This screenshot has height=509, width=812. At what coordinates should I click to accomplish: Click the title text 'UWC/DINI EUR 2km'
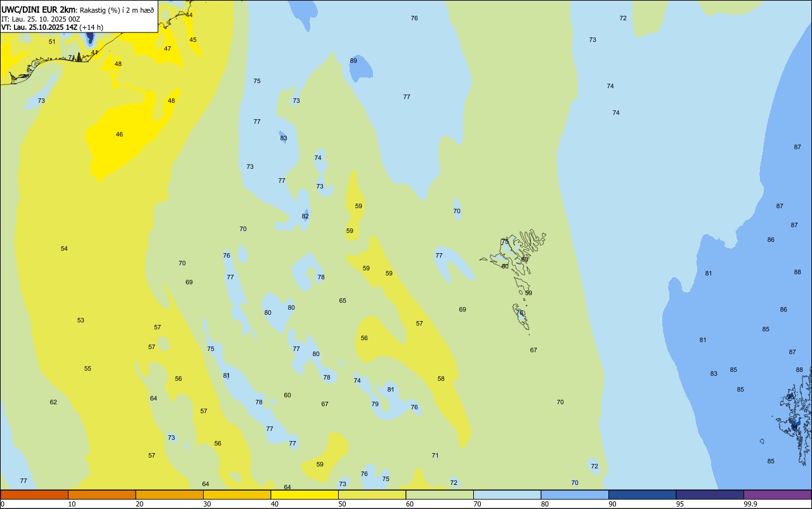[38, 10]
